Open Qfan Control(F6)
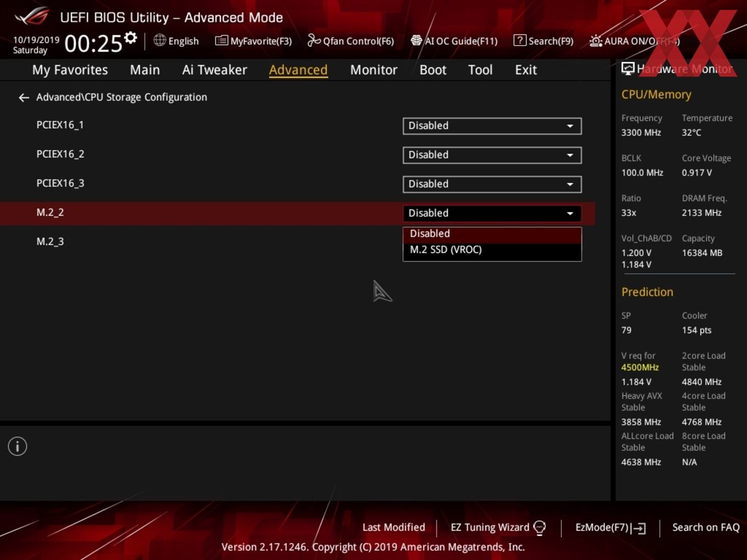Screen dimensions: 747x560 358,41
